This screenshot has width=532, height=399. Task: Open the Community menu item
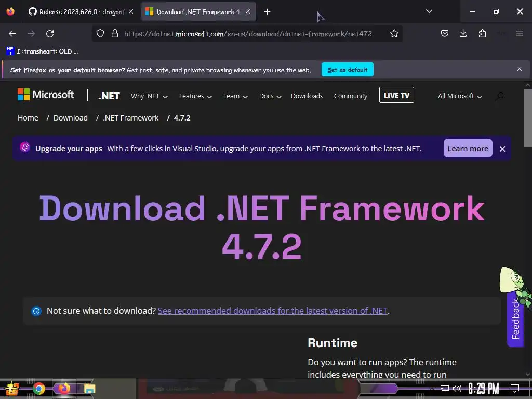coord(351,96)
